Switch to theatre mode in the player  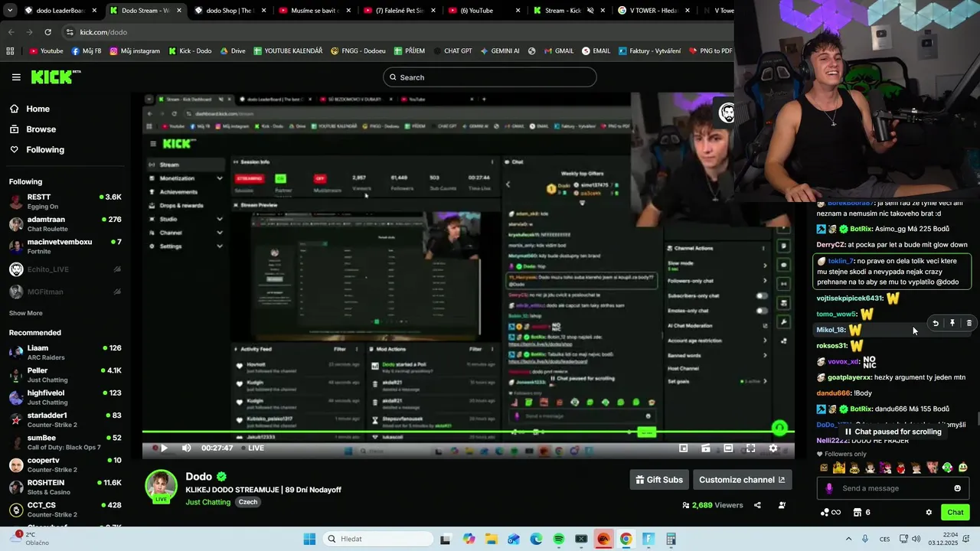pyautogui.click(x=728, y=448)
